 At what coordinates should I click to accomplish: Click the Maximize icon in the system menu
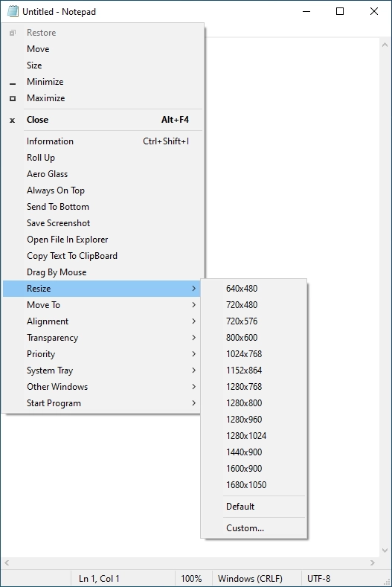click(x=13, y=98)
